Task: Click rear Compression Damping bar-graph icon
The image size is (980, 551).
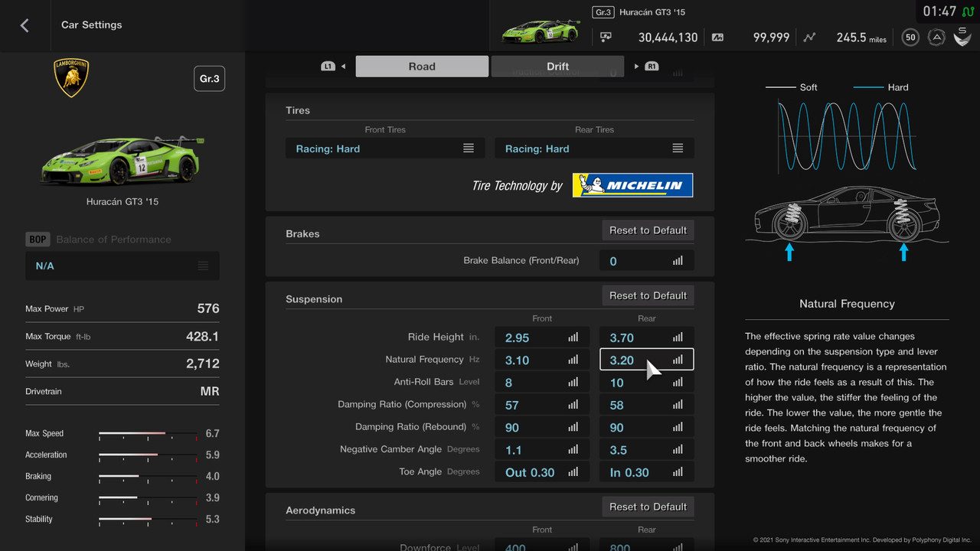Action: (678, 405)
